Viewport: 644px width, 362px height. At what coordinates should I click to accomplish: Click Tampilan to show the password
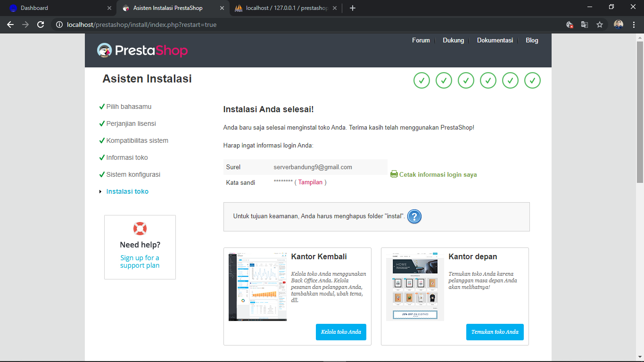(310, 182)
